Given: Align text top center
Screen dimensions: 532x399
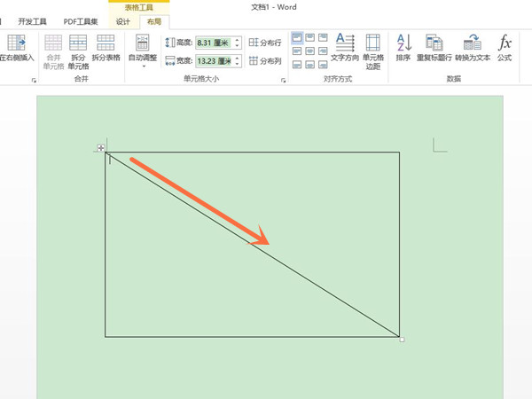Looking at the screenshot, I should (x=309, y=37).
